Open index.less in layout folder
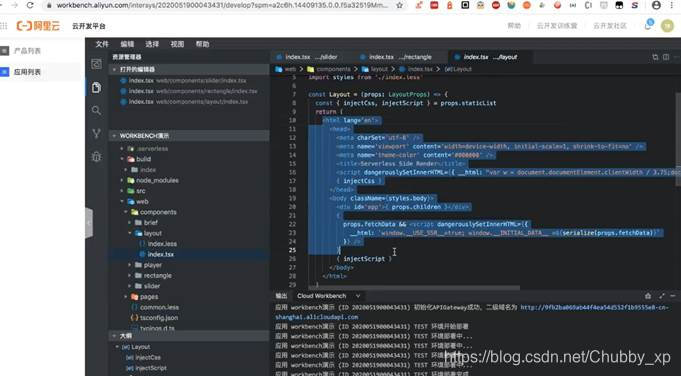 pyautogui.click(x=162, y=244)
